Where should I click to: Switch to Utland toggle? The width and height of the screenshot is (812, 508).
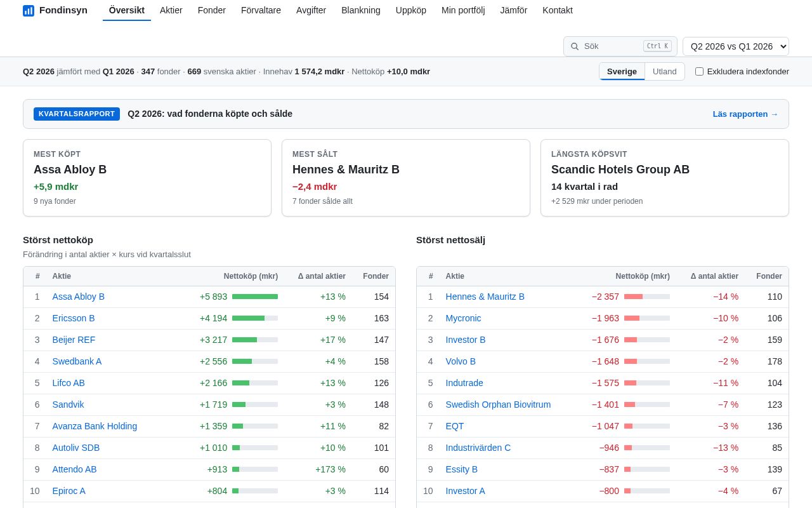[x=665, y=71]
